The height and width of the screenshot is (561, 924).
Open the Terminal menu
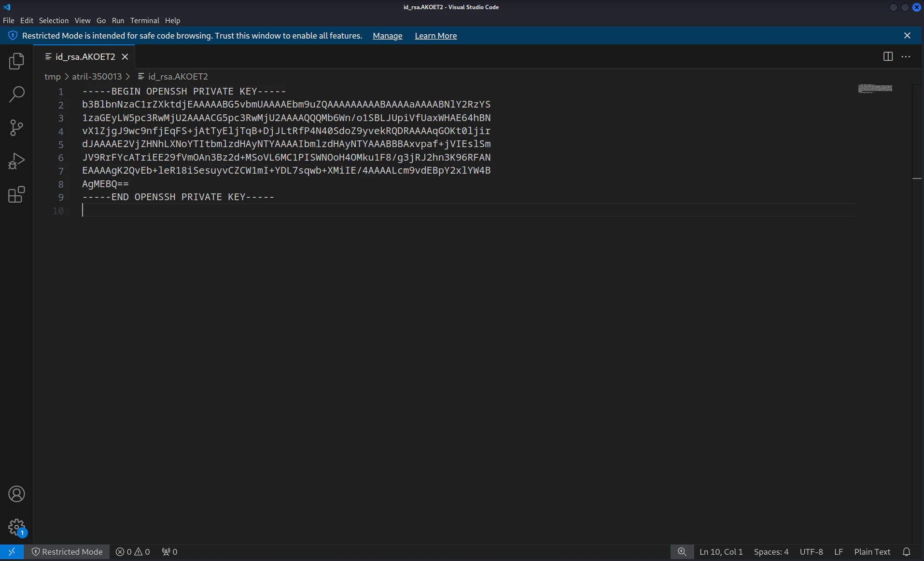pyautogui.click(x=144, y=20)
